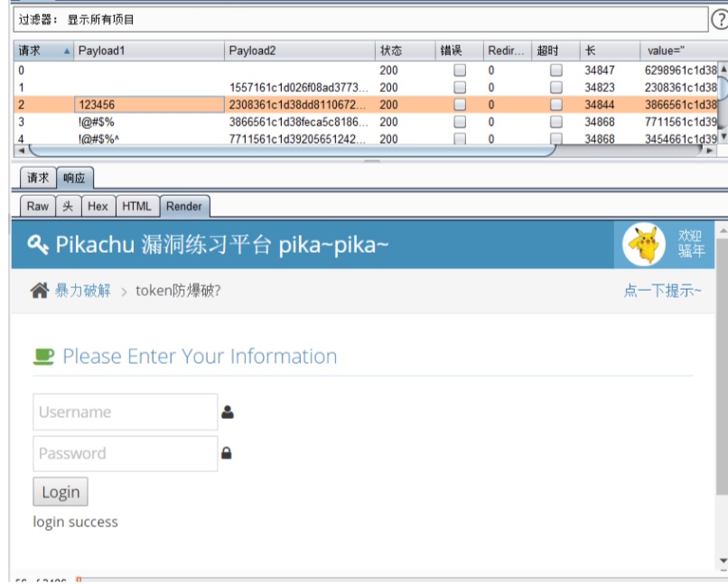Toggle 超时 checkbox in row 3
Image resolution: width=728 pixels, height=584 pixels.
(556, 122)
